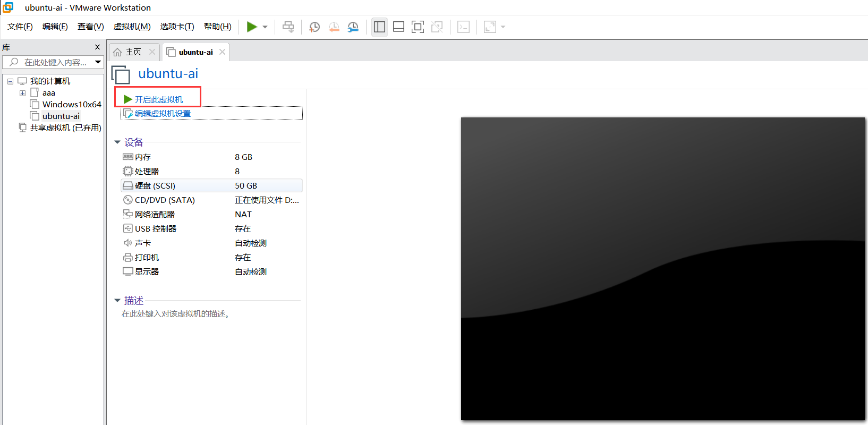Click the green power-on toolbar button
868x425 pixels.
click(252, 27)
